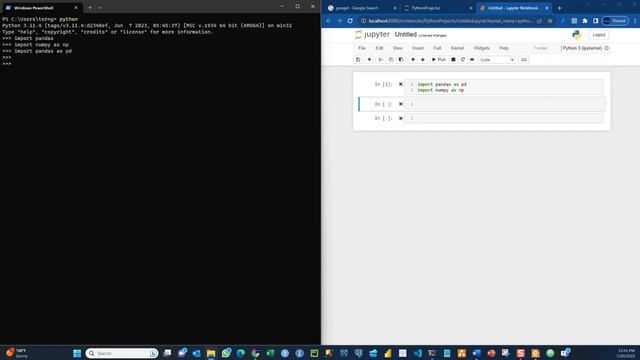The image size is (640, 360).
Task: Open the View menu in Jupyter
Action: (398, 48)
